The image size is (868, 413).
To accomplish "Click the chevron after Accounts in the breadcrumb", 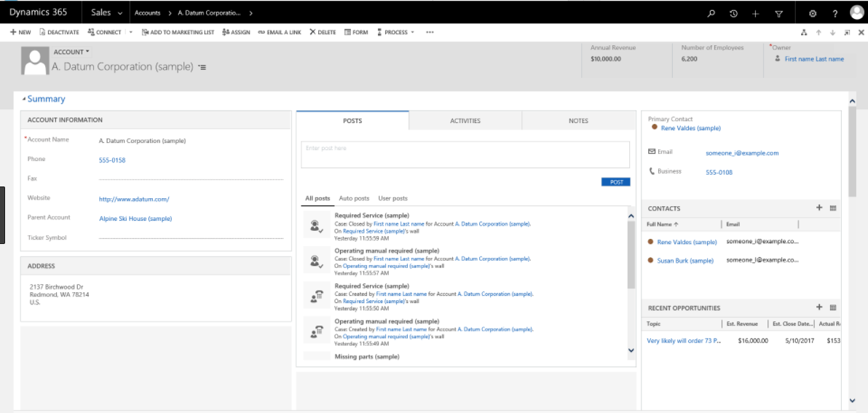I will [x=170, y=12].
